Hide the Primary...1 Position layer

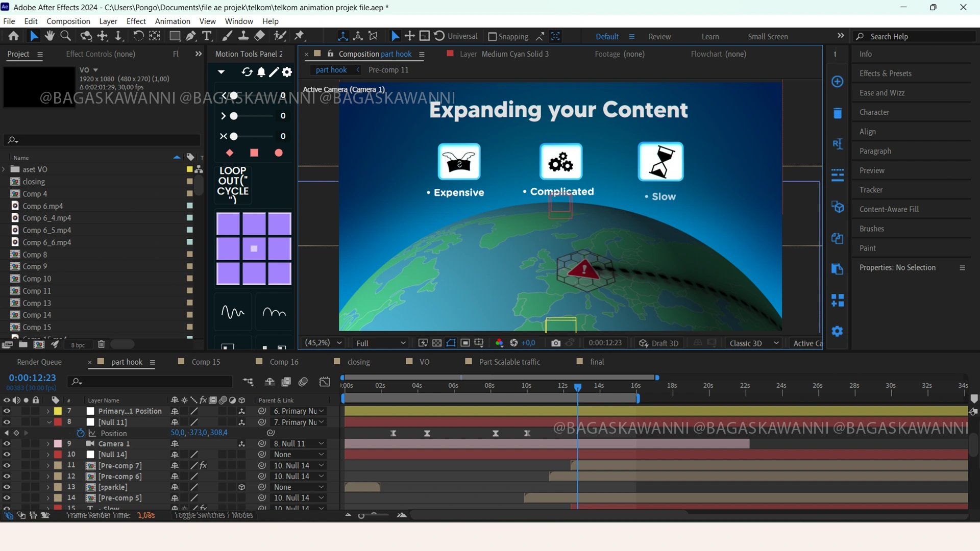pos(7,411)
